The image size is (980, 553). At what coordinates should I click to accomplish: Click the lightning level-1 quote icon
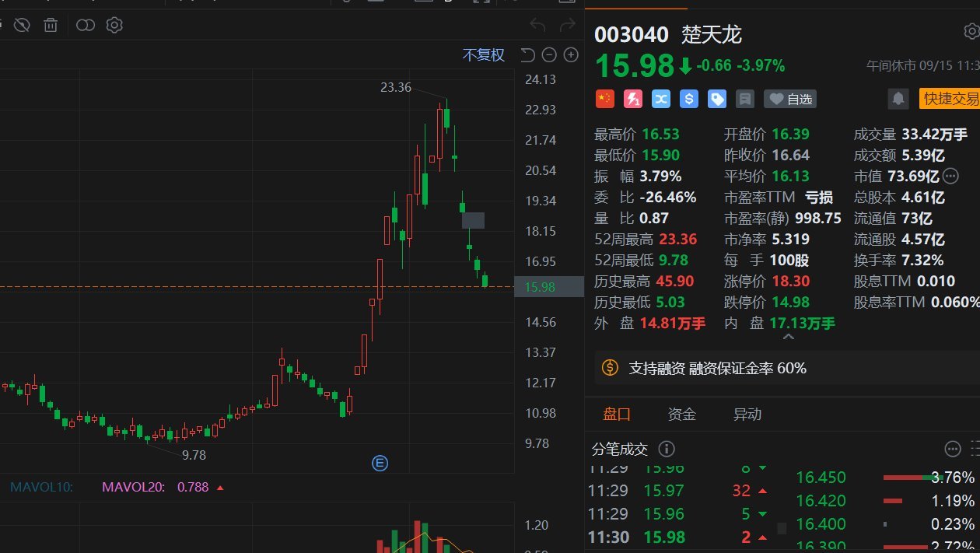point(633,99)
